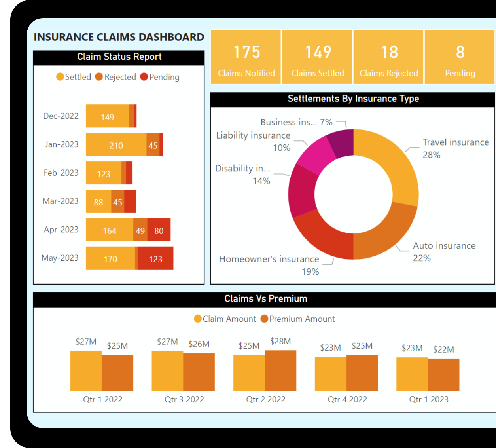
Task: Click the Settled legend marker
Action: click(60, 77)
